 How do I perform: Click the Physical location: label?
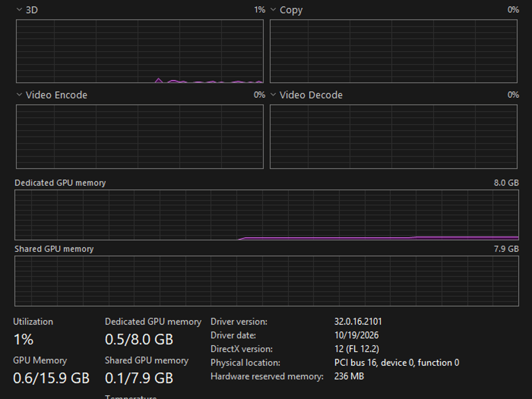pos(245,363)
